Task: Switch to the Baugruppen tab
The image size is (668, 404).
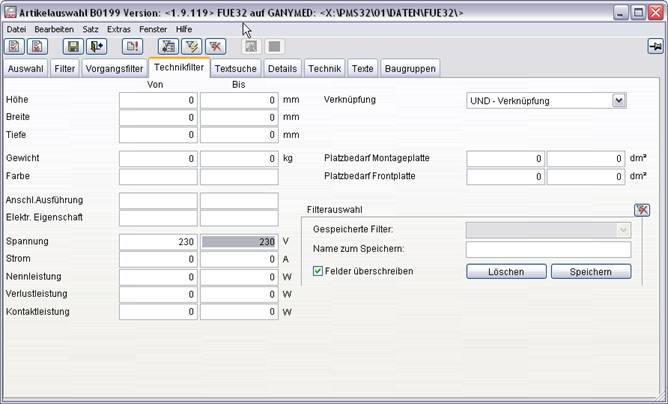Action: [x=410, y=68]
